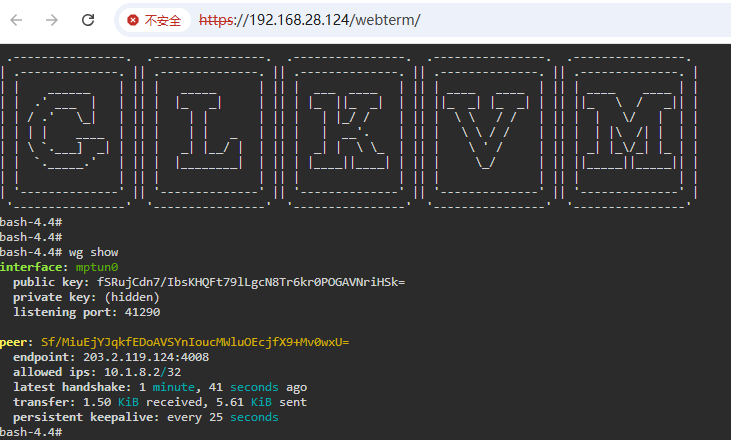The image size is (731, 440).
Task: Click the listening port 41290 value
Action: tap(142, 312)
